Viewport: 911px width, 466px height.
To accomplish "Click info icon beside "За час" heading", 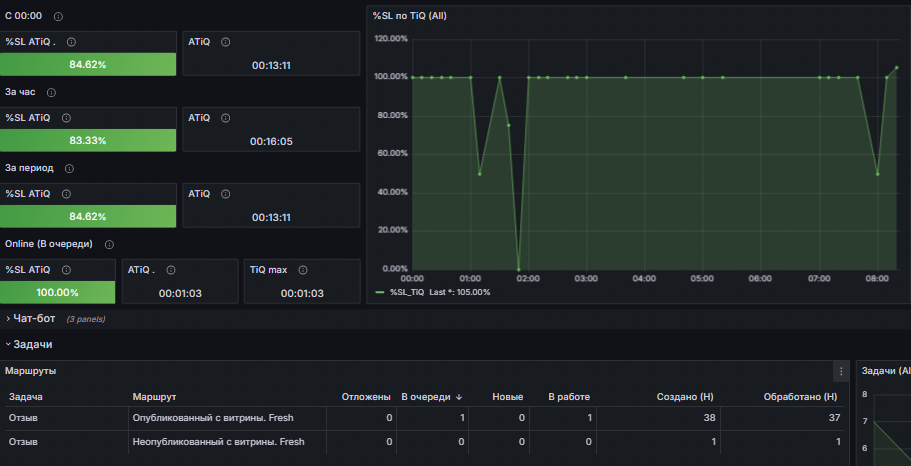I will (51, 93).
